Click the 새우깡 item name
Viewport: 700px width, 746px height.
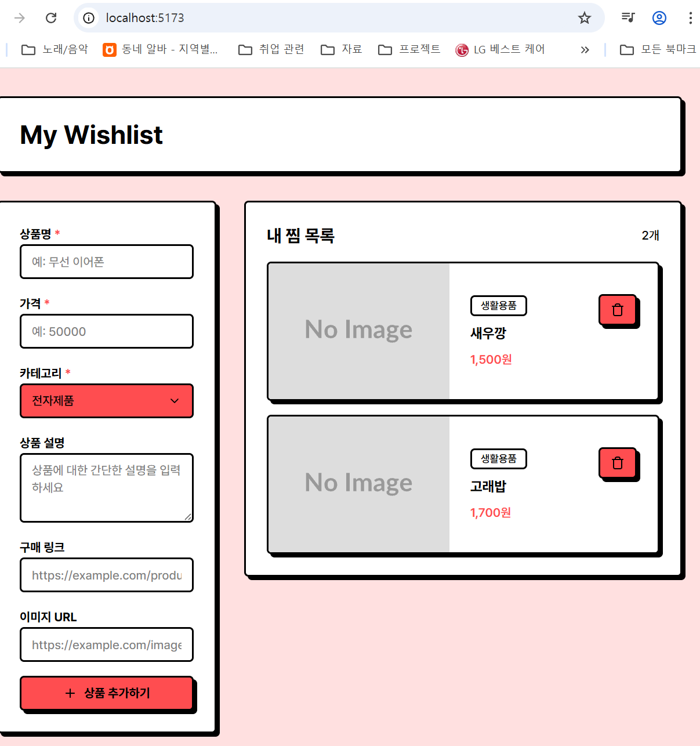488,333
